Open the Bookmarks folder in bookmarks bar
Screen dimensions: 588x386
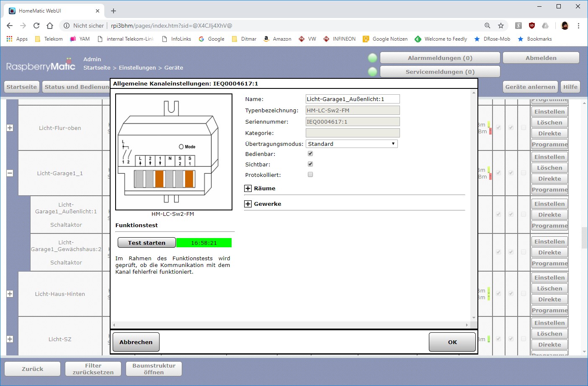click(x=535, y=39)
